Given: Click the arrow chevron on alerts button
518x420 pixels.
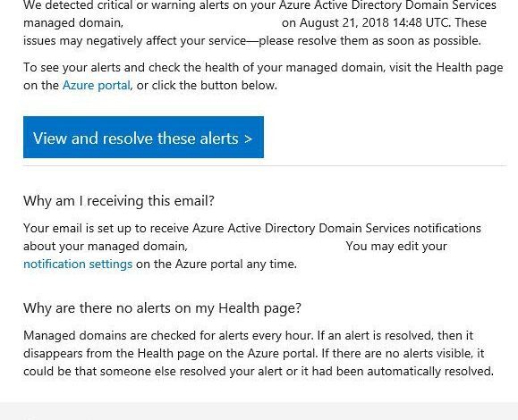Looking at the screenshot, I should pyautogui.click(x=249, y=139).
